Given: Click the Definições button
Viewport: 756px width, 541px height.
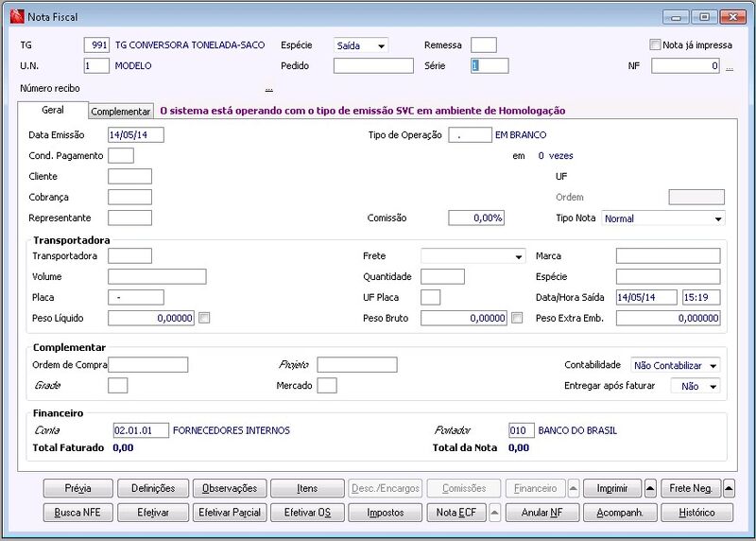Looking at the screenshot, I should pos(153,488).
